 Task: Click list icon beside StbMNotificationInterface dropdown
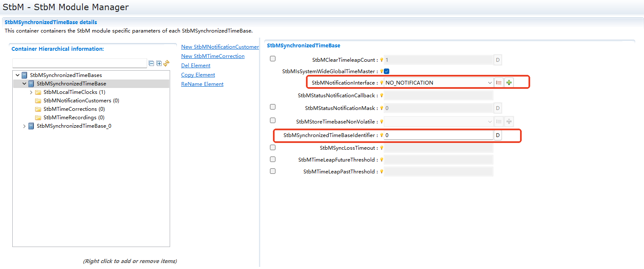[499, 83]
